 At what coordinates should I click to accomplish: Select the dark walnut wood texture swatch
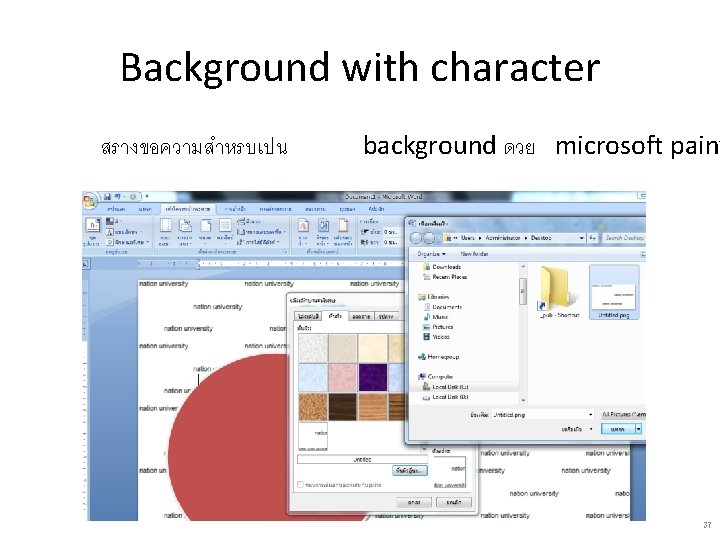click(343, 407)
